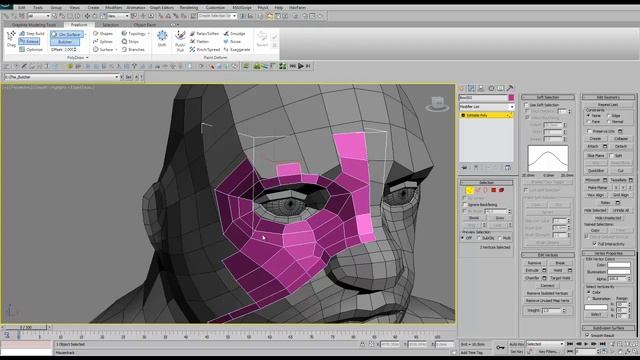Click the Target Weld button
The height and width of the screenshot is (360, 640).
(x=560, y=278)
